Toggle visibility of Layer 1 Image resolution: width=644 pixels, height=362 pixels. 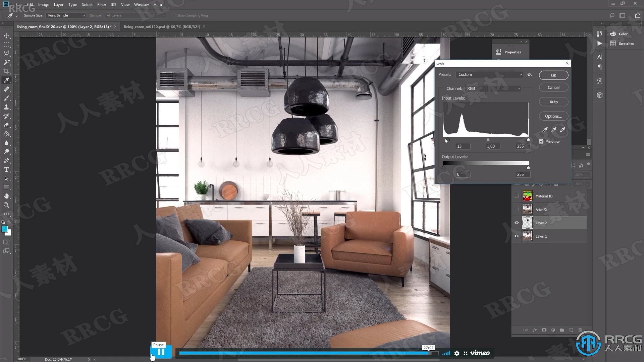click(x=517, y=236)
